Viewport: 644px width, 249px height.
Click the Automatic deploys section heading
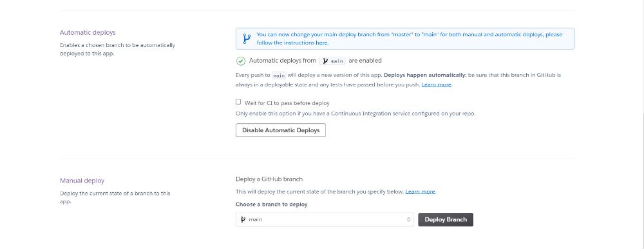pyautogui.click(x=88, y=32)
